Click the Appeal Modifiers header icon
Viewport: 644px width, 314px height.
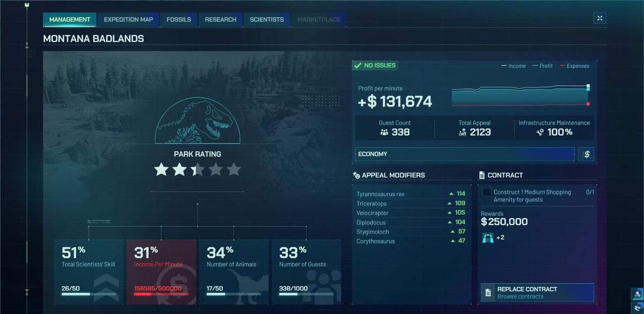(356, 175)
